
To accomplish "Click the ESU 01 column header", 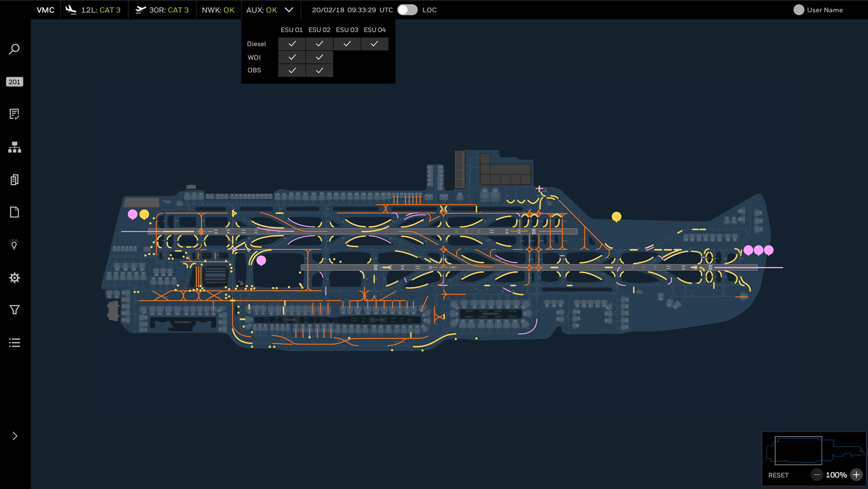I will click(292, 30).
